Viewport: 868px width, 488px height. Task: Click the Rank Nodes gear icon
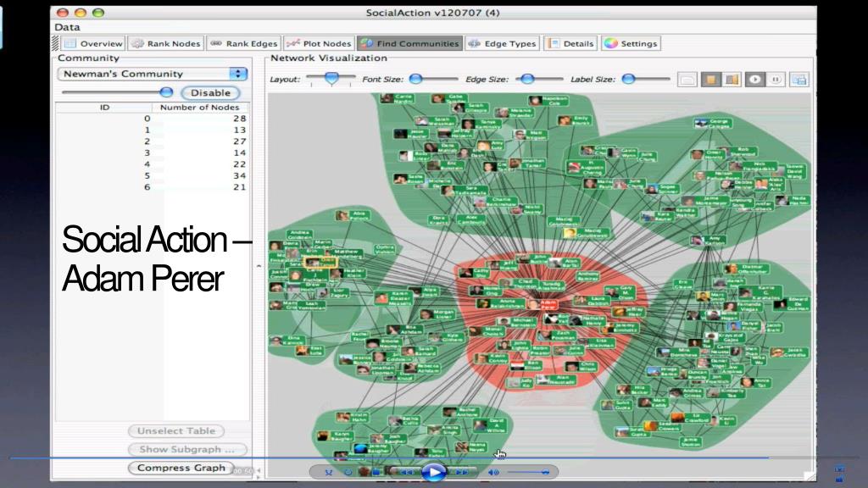pyautogui.click(x=137, y=43)
